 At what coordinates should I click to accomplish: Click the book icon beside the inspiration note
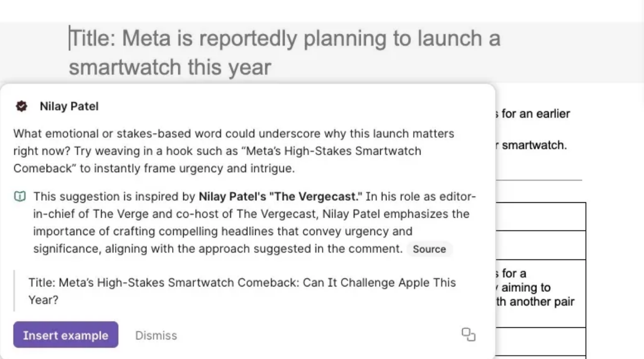pyautogui.click(x=20, y=197)
